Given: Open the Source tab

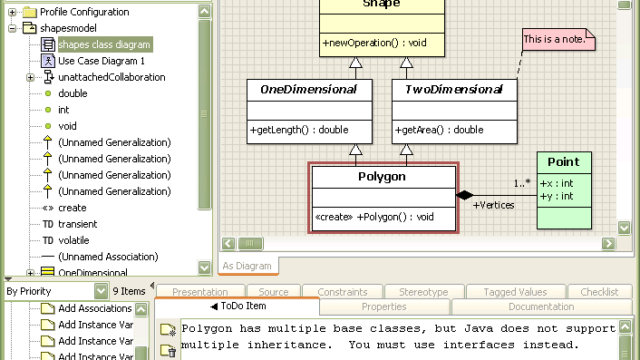Looking at the screenshot, I should click(273, 292).
